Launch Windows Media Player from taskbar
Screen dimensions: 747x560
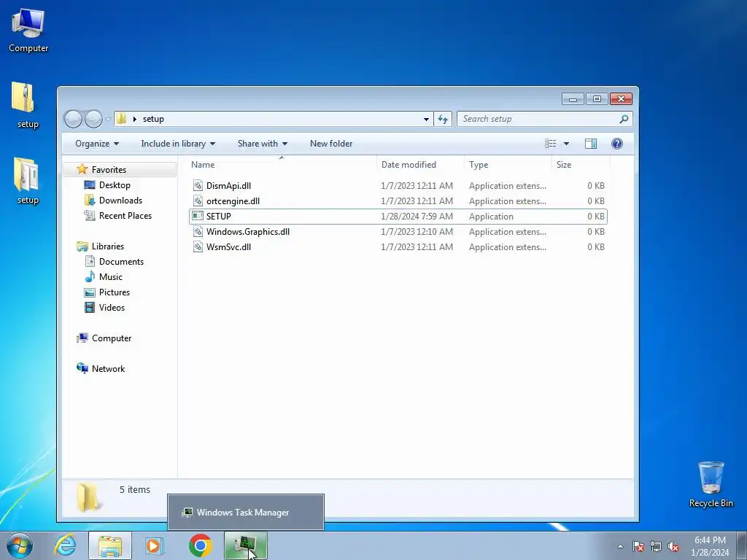155,545
